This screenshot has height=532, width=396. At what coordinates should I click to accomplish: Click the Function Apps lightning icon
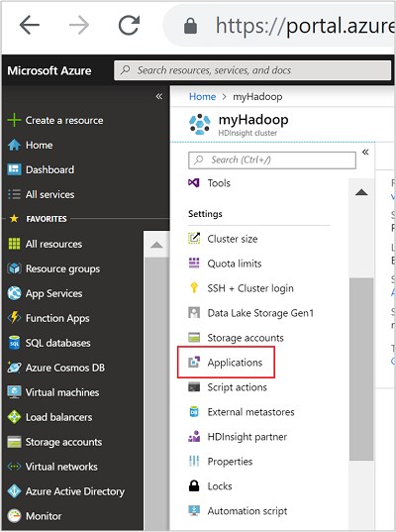pyautogui.click(x=14, y=318)
